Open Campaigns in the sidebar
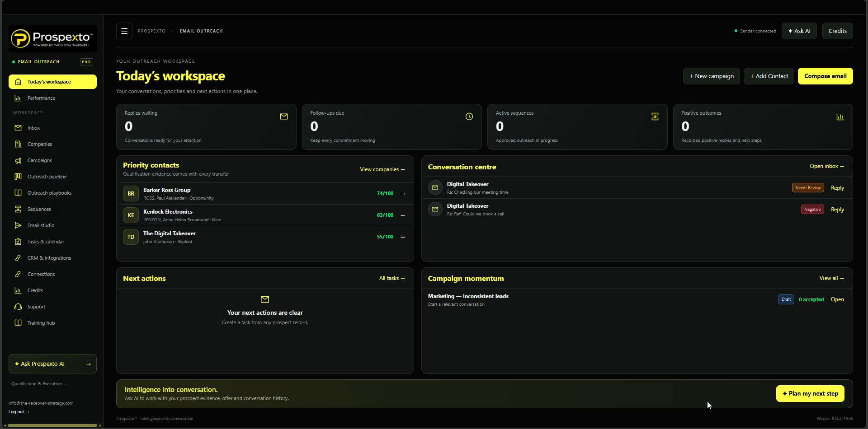This screenshot has width=868, height=429. click(x=52, y=160)
